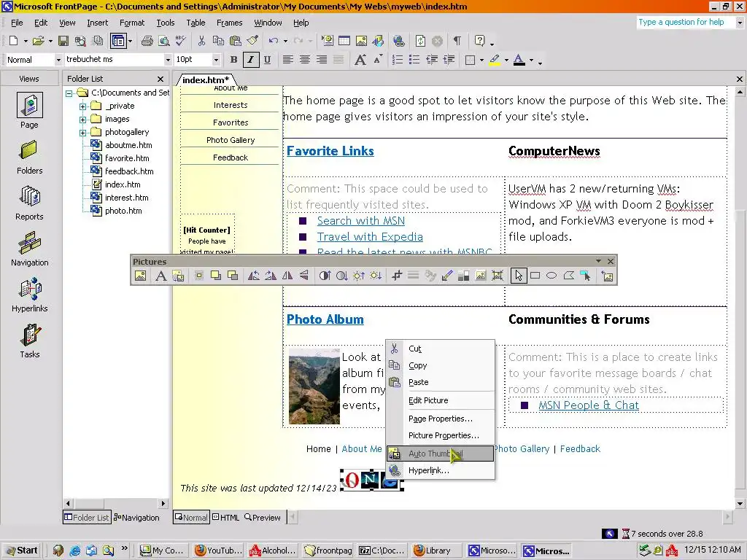
Task: Toggle Bold formatting
Action: click(x=233, y=60)
